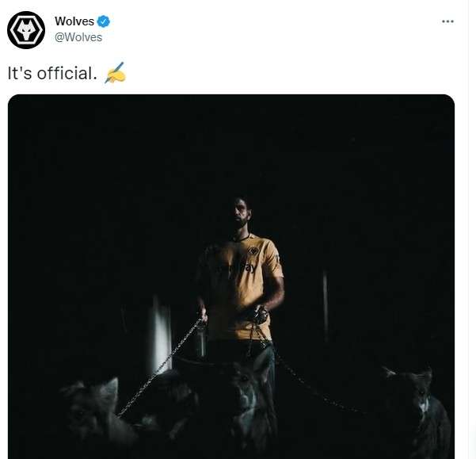Click the bright light streak left of the man

pos(161,333)
